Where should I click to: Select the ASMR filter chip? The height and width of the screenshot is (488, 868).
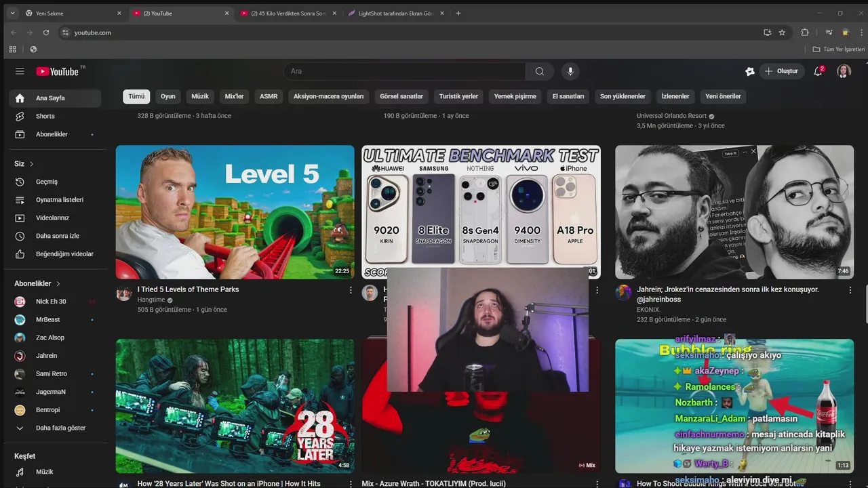(269, 96)
